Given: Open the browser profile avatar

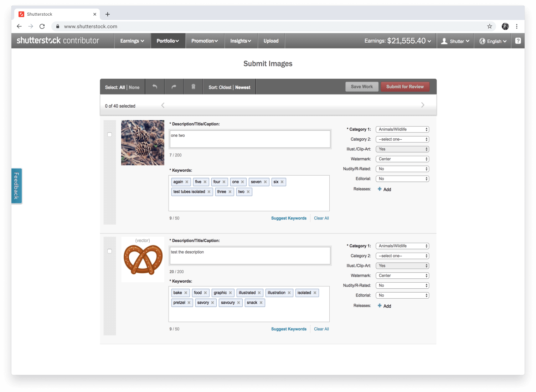Looking at the screenshot, I should point(505,26).
